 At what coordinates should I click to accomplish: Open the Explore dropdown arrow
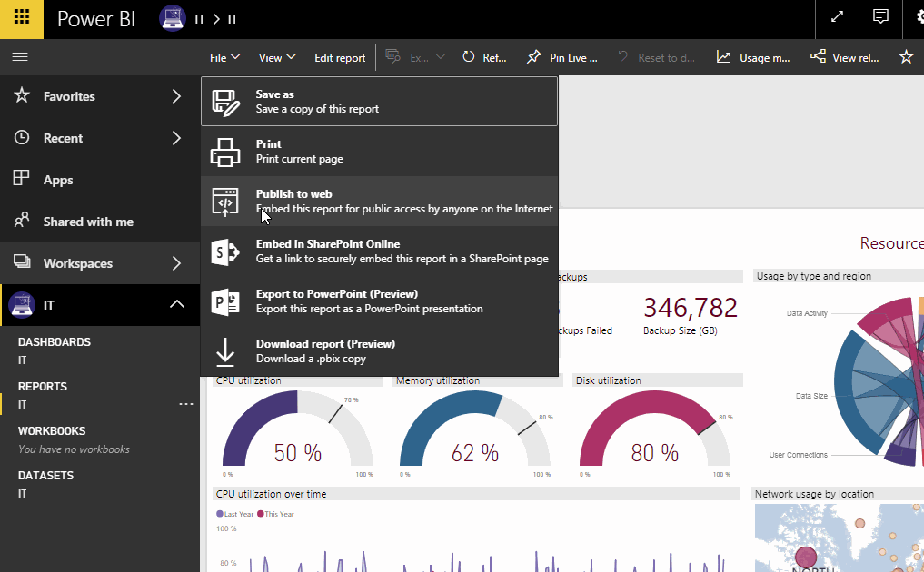(x=441, y=56)
